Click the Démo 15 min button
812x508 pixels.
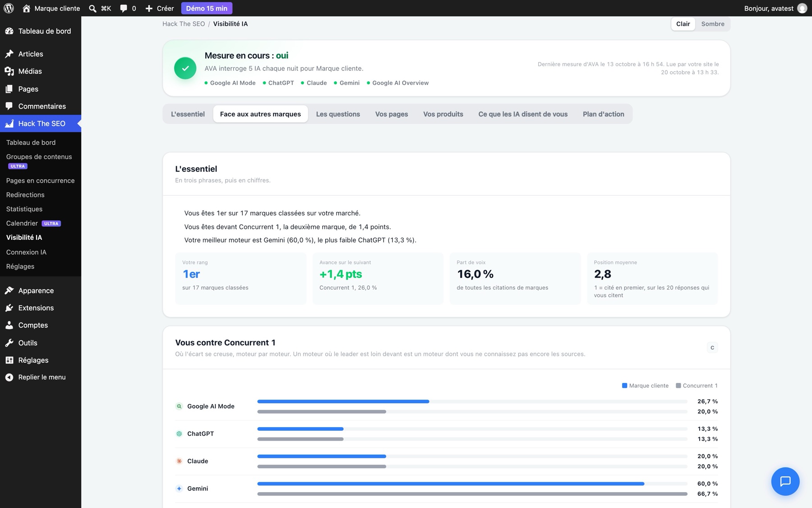pos(207,8)
